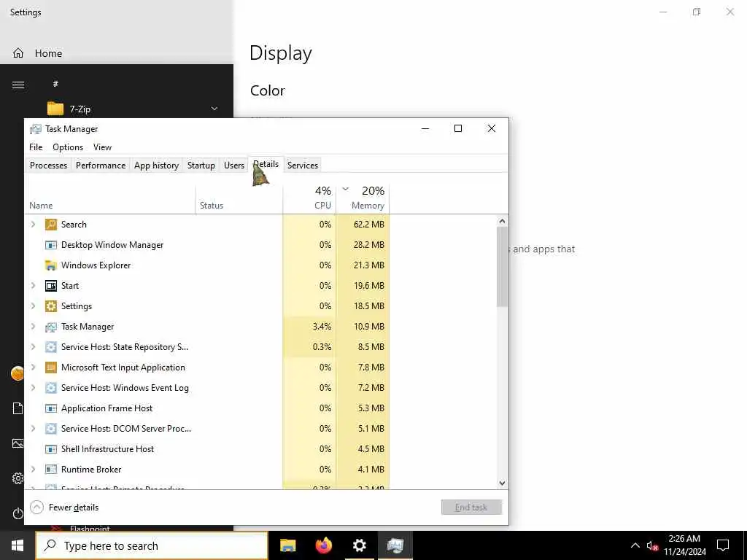Click the State Repository service host icon
The image size is (747, 560).
(x=51, y=347)
